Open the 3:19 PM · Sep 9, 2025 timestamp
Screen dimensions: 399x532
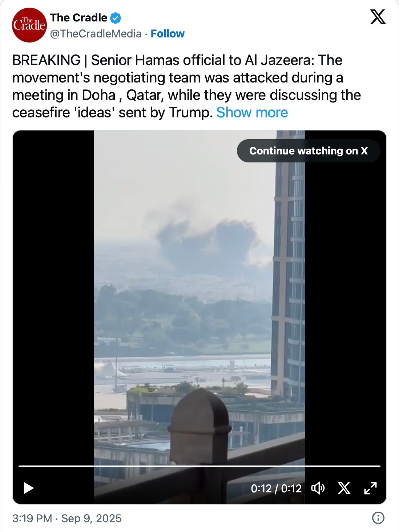pyautogui.click(x=67, y=518)
